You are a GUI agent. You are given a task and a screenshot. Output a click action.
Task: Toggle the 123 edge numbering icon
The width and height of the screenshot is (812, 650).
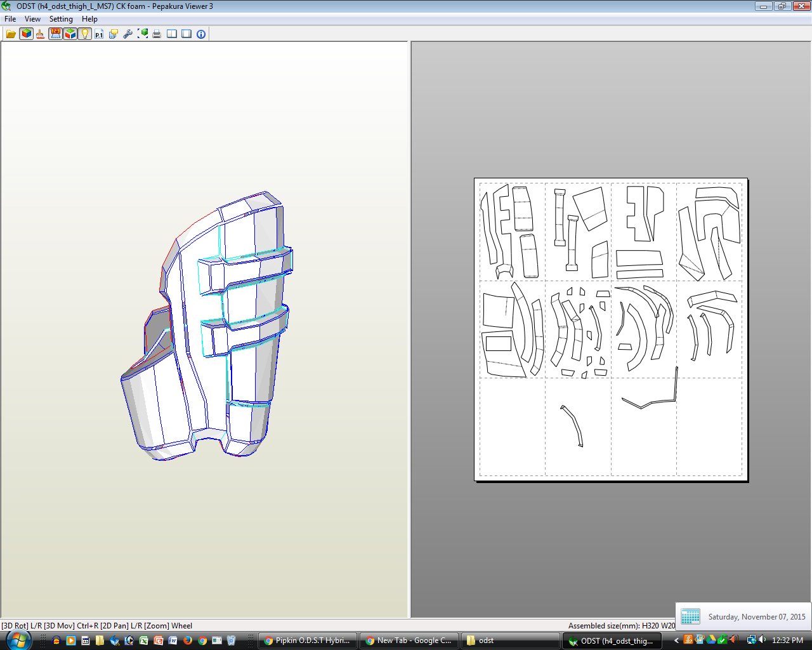coord(55,34)
